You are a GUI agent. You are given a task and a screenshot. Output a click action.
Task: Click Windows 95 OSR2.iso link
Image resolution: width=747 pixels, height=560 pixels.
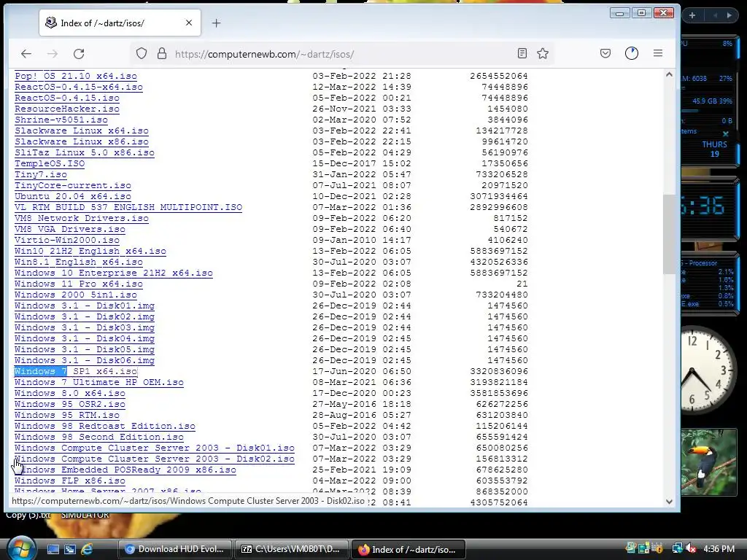70,404
